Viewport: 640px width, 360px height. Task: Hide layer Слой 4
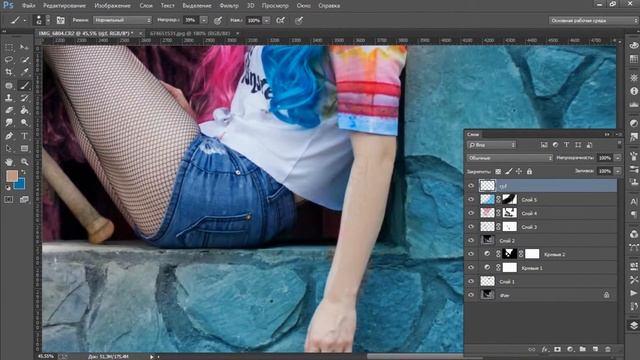[471, 213]
